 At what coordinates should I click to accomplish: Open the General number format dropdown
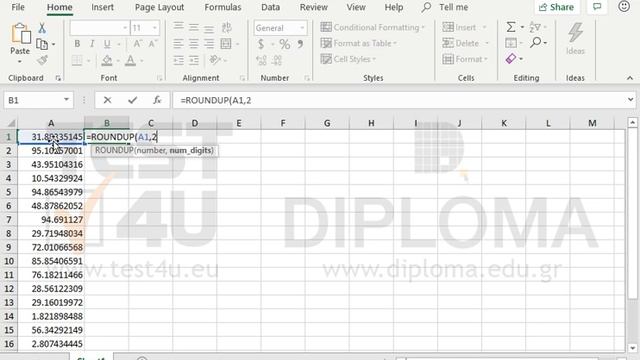pyautogui.click(x=302, y=28)
